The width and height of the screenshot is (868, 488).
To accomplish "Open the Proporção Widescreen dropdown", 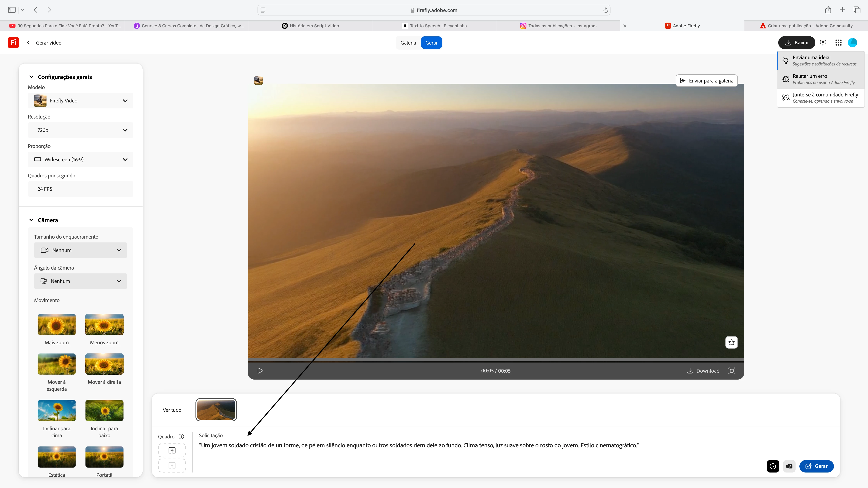I will pos(81,159).
